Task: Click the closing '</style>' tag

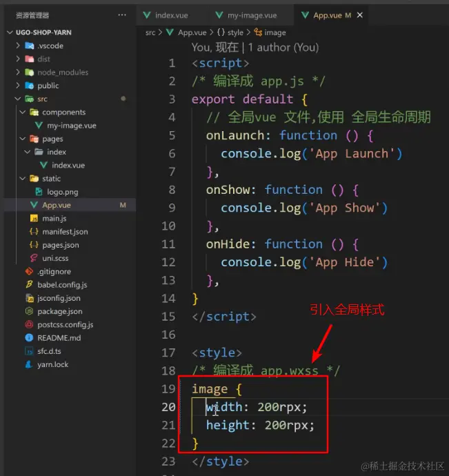Action: [x=221, y=462]
